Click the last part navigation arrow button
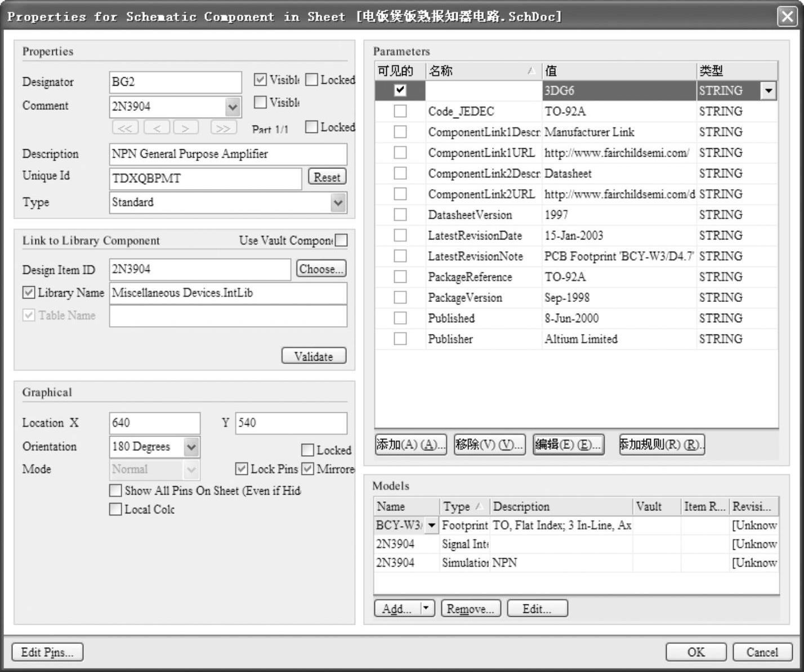 click(223, 128)
